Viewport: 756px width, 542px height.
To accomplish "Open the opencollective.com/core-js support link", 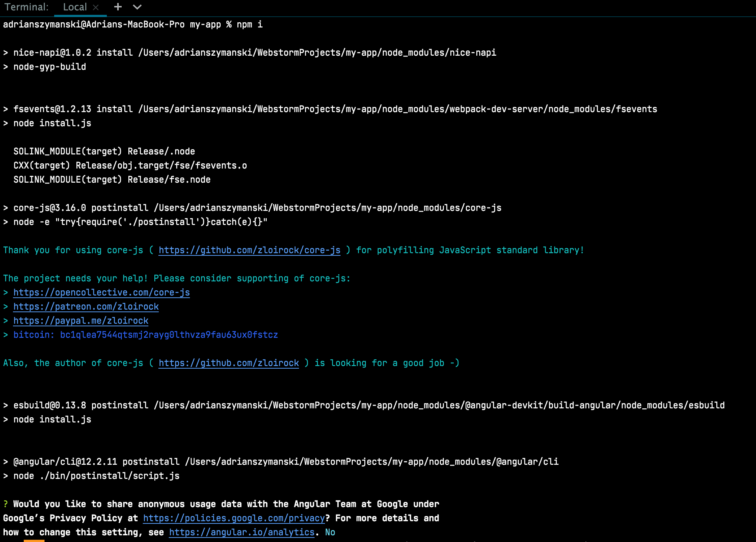I will [101, 293].
